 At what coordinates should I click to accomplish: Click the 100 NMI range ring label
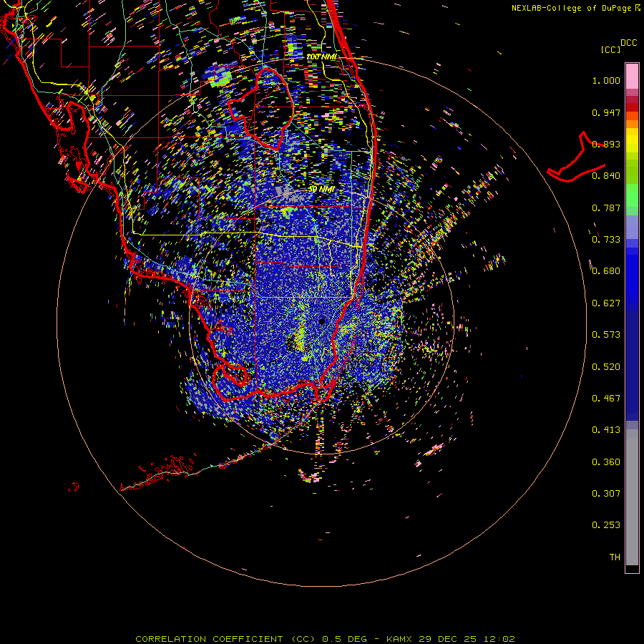pos(321,57)
